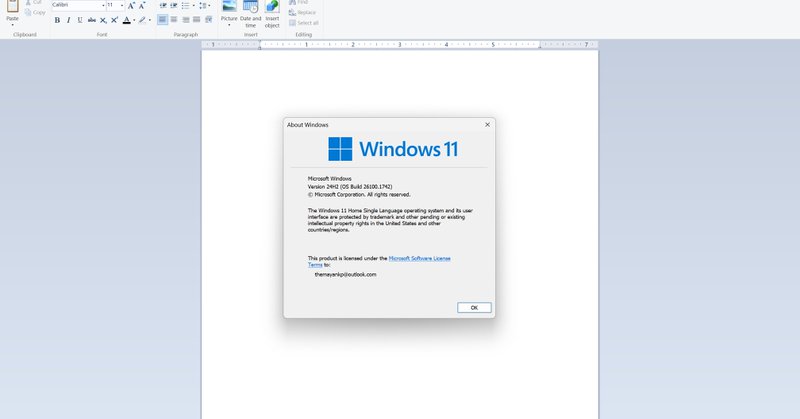Click OK in About Windows dialog
Image resolution: width=800 pixels, height=419 pixels.
click(x=474, y=308)
